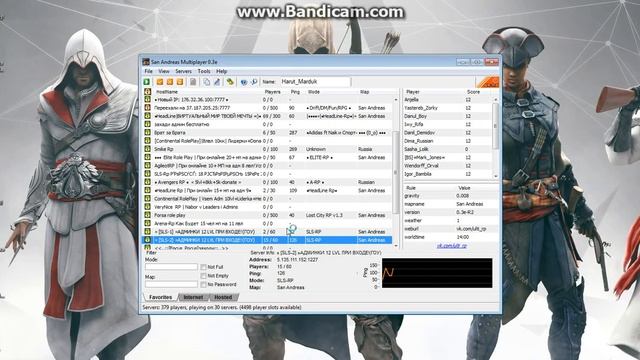This screenshot has height=360, width=640.
Task: Select player Yastereb_Zorky in player list
Action: [x=448, y=108]
